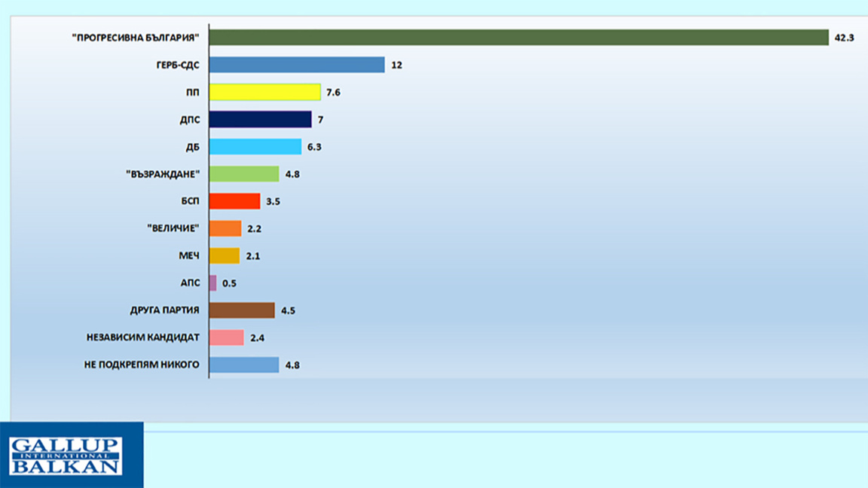The height and width of the screenshot is (488, 868).
Task: Select the dark green Прогресивна България bar
Action: (518, 38)
